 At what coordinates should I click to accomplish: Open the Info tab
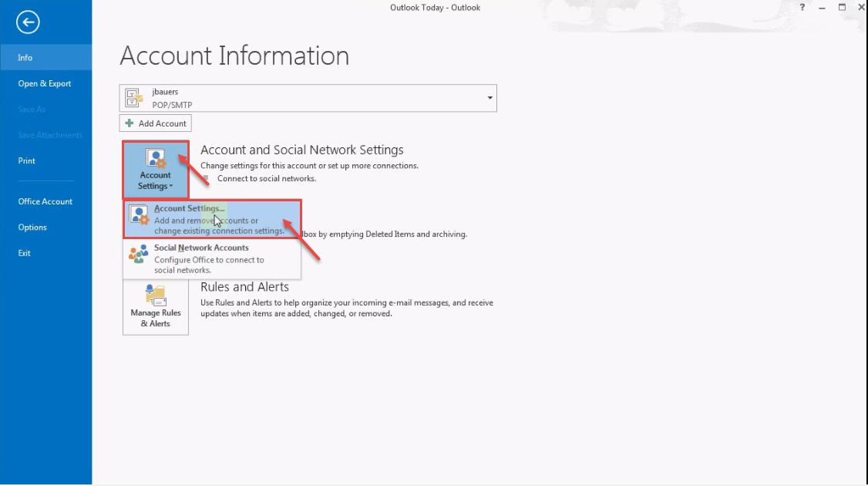coord(46,58)
